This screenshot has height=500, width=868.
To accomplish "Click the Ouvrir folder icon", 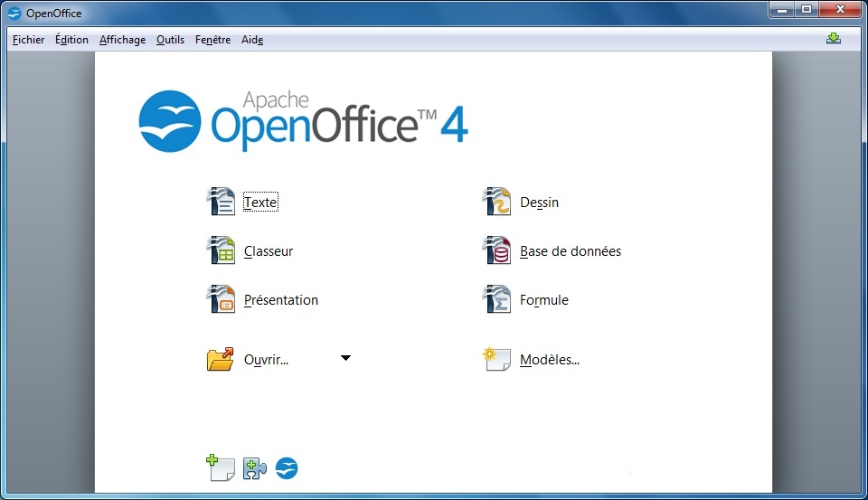I will [x=221, y=359].
